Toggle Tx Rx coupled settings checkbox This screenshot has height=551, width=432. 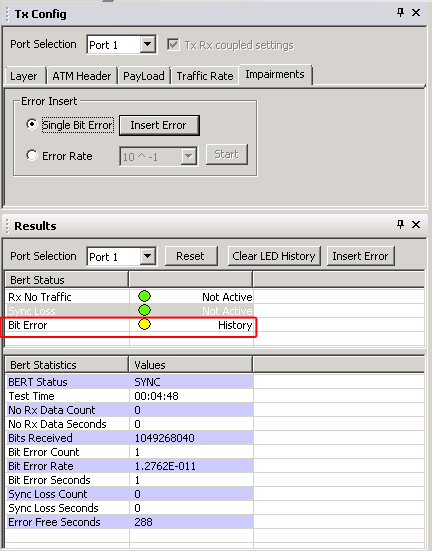(173, 45)
